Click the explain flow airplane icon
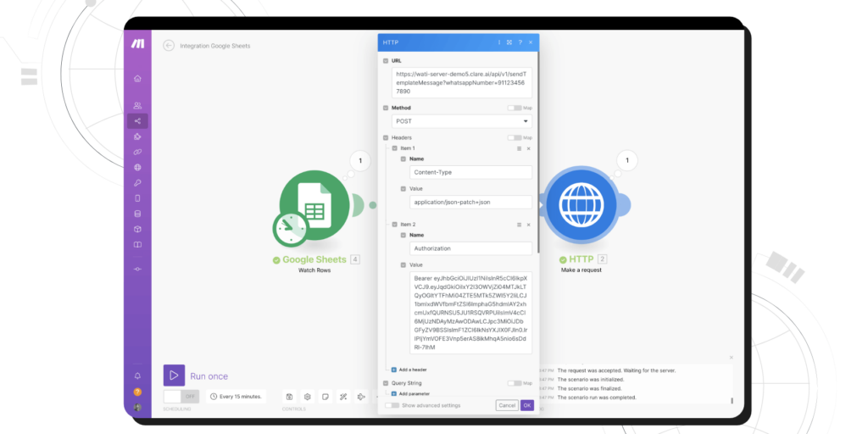 (361, 397)
